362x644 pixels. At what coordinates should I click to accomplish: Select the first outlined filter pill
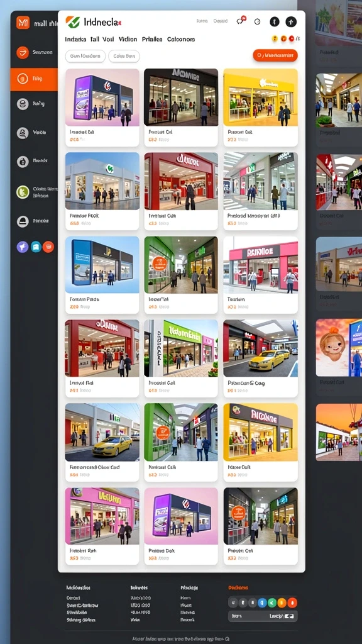(85, 56)
